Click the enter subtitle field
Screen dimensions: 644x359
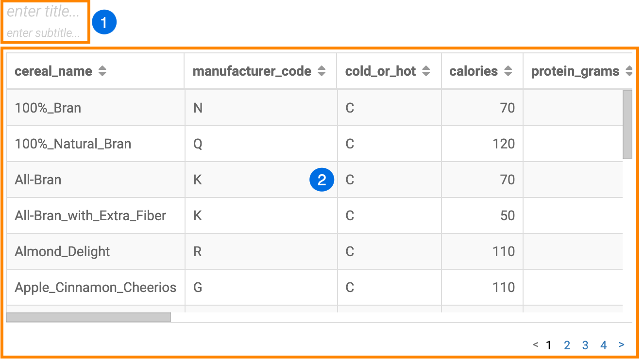pos(43,33)
